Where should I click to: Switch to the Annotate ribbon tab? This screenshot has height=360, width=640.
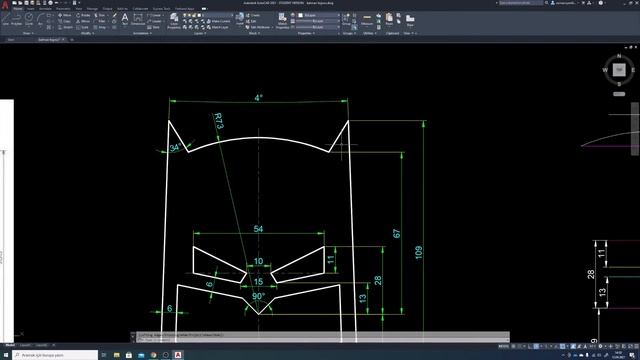point(45,9)
